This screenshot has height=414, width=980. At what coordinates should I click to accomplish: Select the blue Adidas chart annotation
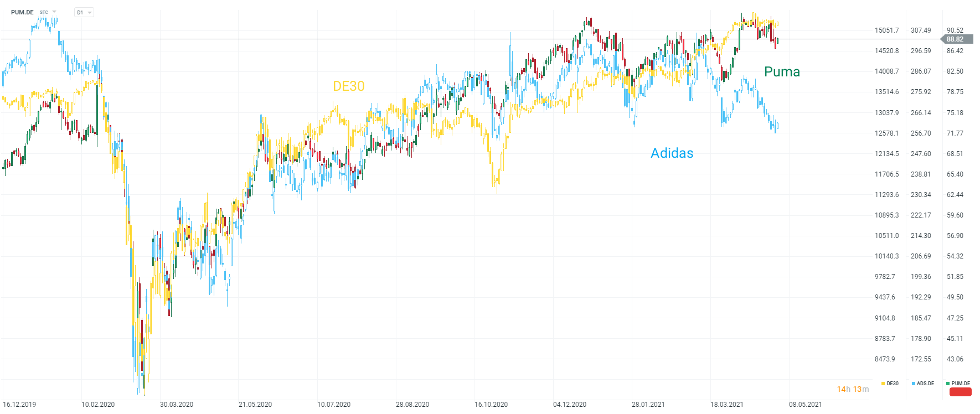coord(672,153)
